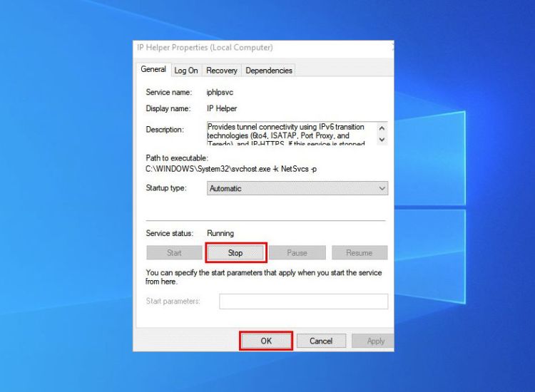Viewport: 535px width, 392px height.
Task: Click the Running service status text
Action: pyautogui.click(x=220, y=233)
